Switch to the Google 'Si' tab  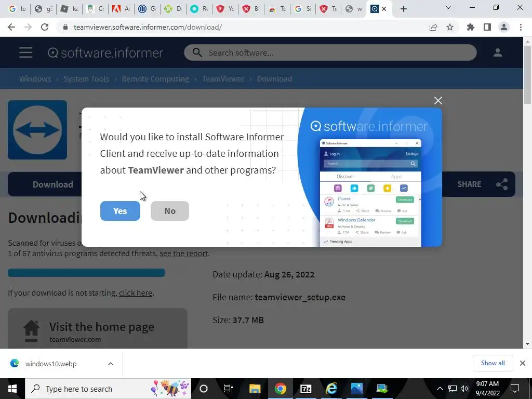pos(303,9)
